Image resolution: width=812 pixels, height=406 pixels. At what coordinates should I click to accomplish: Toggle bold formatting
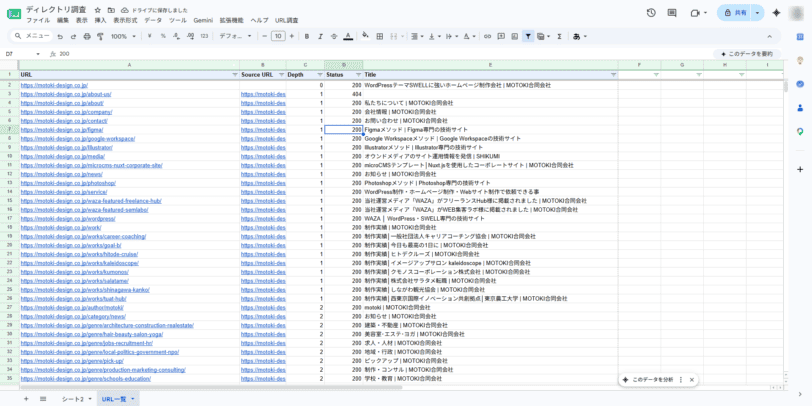point(307,36)
